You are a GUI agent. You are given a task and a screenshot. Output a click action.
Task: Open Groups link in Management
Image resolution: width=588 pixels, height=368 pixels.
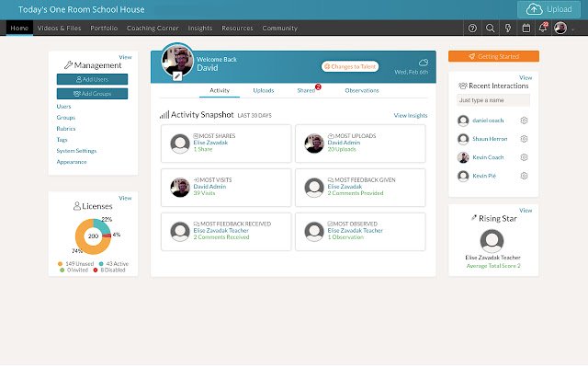[65, 118]
